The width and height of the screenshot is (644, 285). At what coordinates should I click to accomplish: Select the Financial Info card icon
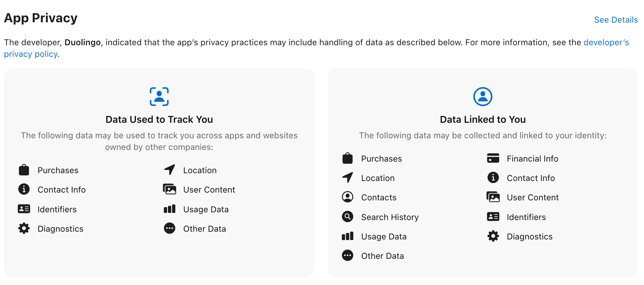pyautogui.click(x=493, y=158)
